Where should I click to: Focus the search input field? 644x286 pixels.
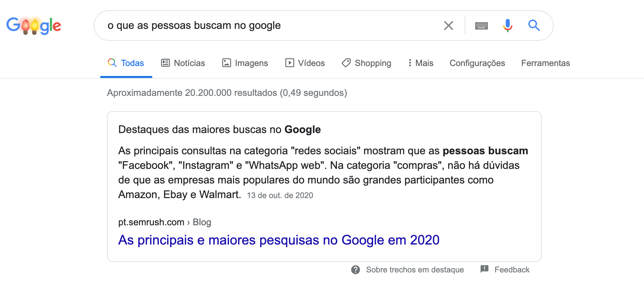coord(266,26)
